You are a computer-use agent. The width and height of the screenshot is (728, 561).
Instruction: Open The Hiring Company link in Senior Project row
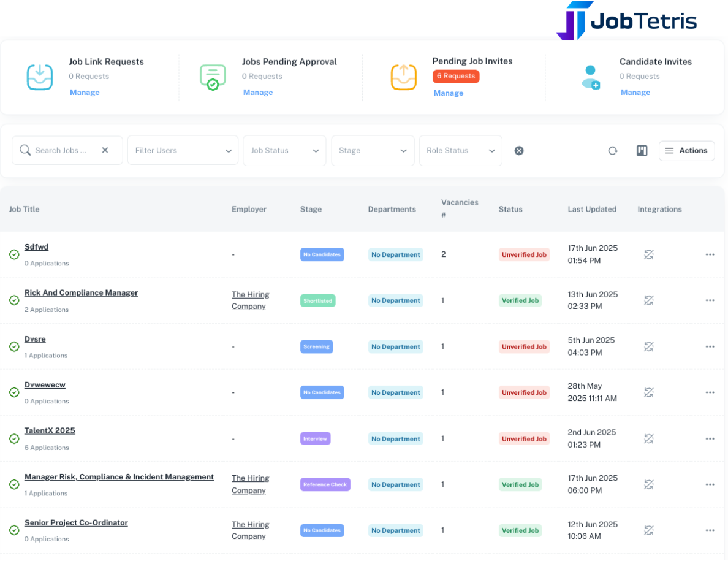point(250,530)
